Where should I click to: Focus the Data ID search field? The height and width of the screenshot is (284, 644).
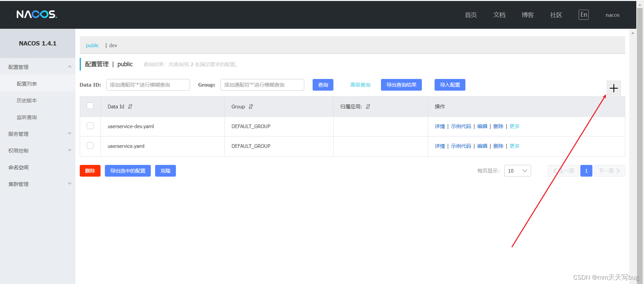tap(148, 85)
